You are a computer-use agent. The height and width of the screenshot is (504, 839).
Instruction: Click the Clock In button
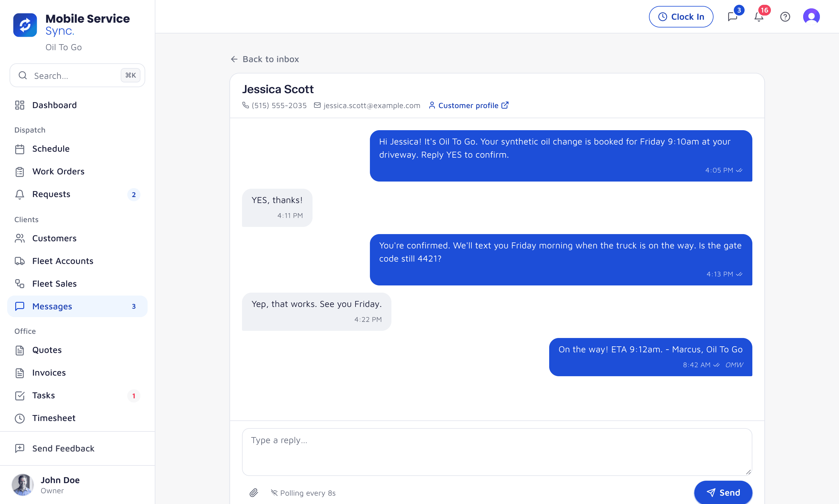681,17
